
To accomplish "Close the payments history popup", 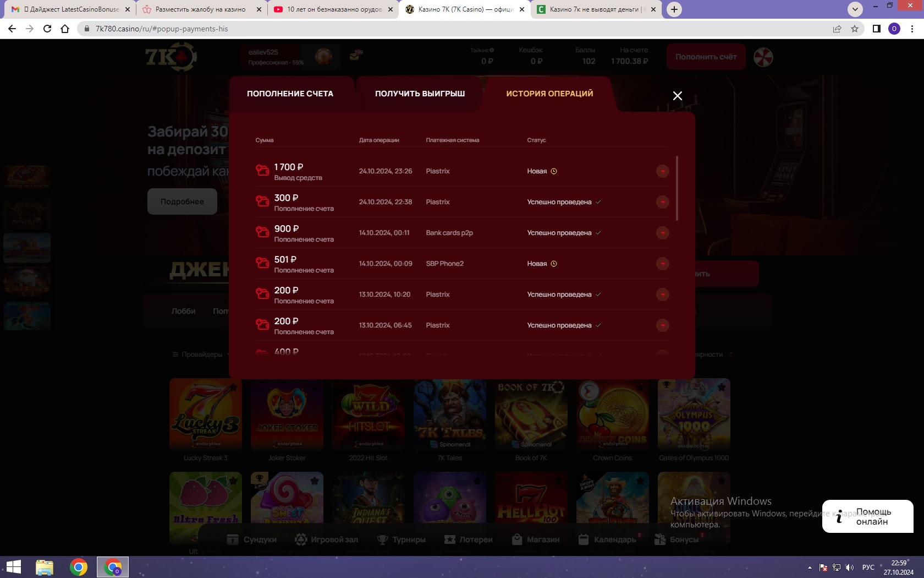I will click(x=677, y=96).
